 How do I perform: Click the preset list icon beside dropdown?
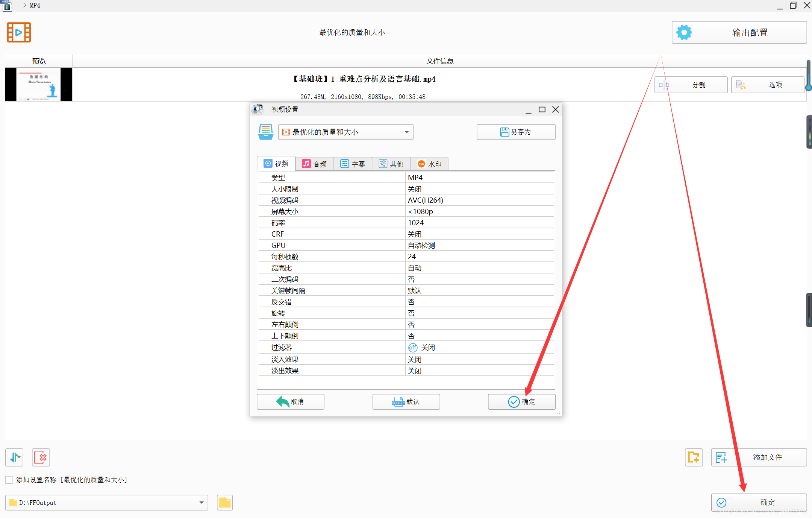265,132
